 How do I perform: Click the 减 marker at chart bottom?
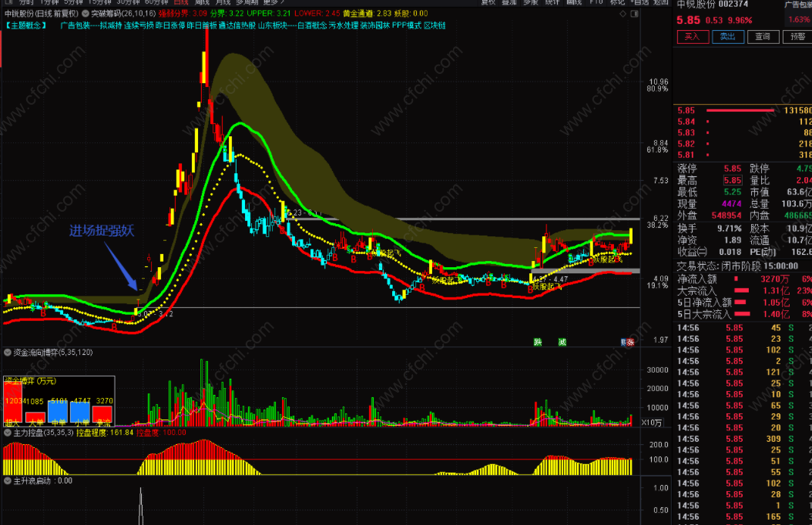(x=562, y=342)
